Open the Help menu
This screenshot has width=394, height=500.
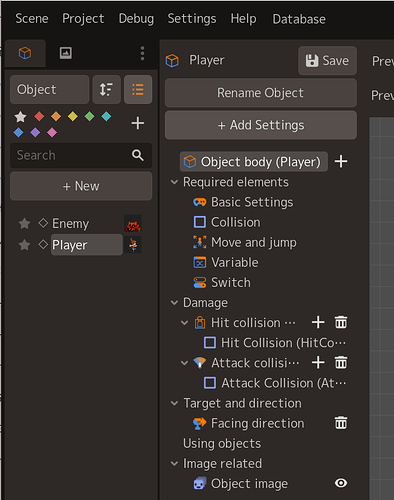[x=243, y=19]
